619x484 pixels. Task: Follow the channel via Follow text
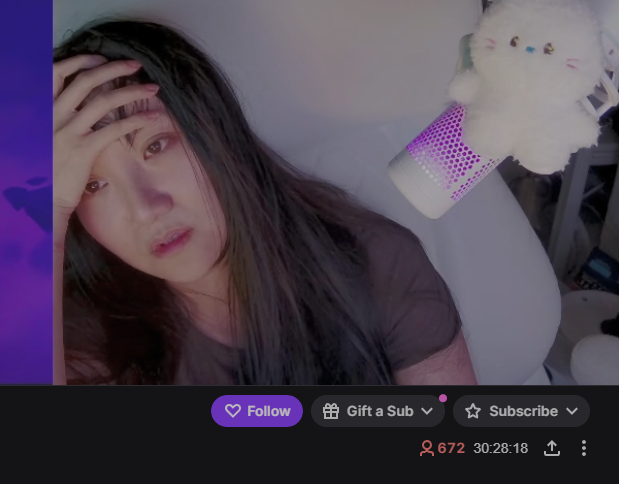click(269, 411)
